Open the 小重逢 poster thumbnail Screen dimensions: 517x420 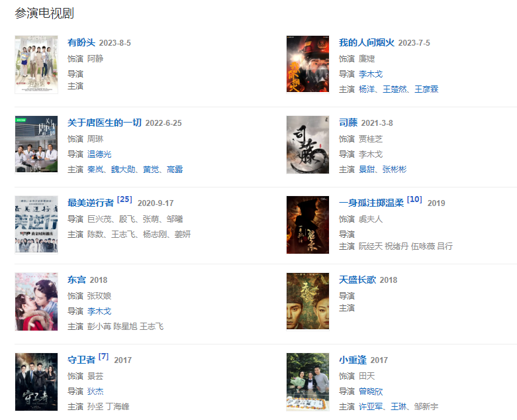tap(308, 382)
